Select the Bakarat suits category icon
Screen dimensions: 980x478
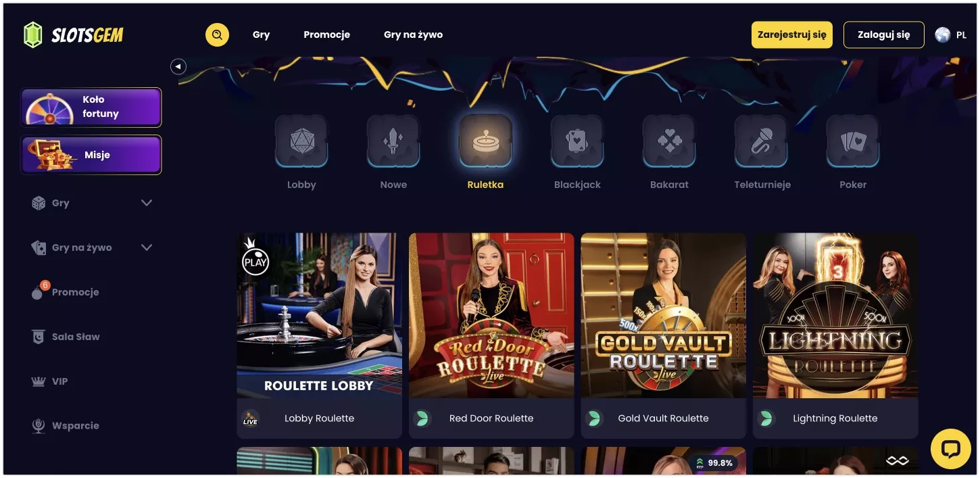pos(669,141)
